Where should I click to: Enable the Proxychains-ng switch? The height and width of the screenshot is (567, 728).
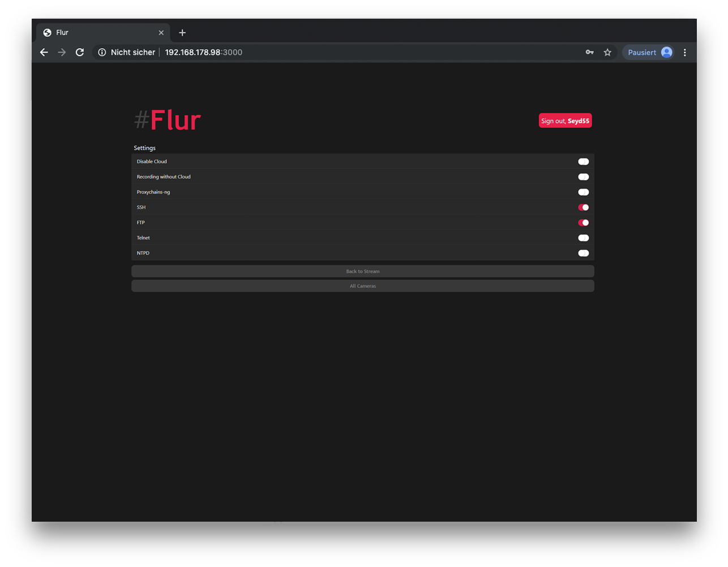[584, 192]
